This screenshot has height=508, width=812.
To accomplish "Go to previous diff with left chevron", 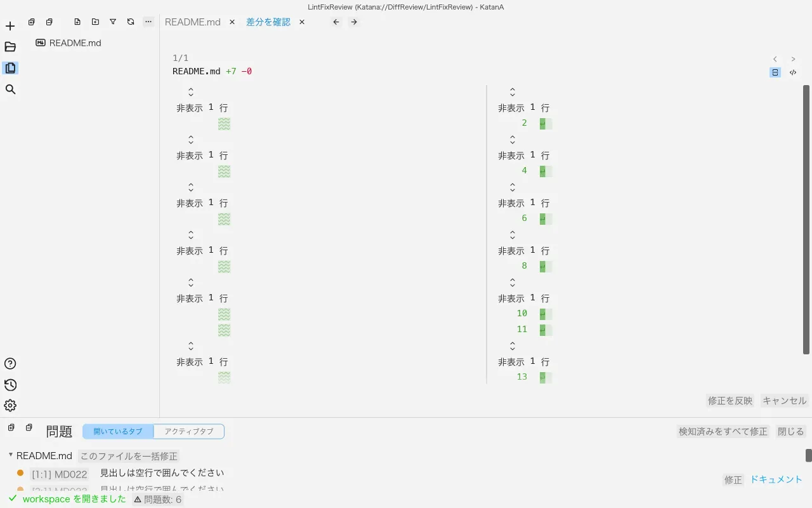I will pos(775,59).
